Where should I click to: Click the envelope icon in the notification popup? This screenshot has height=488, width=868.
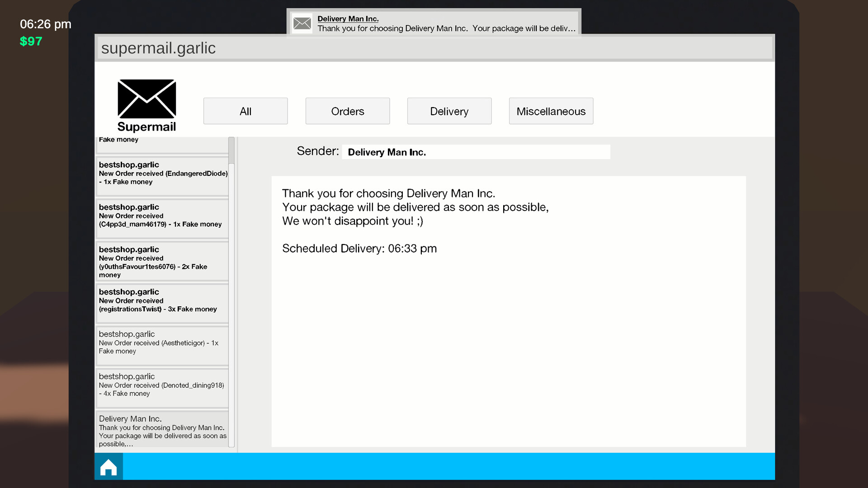pyautogui.click(x=302, y=23)
